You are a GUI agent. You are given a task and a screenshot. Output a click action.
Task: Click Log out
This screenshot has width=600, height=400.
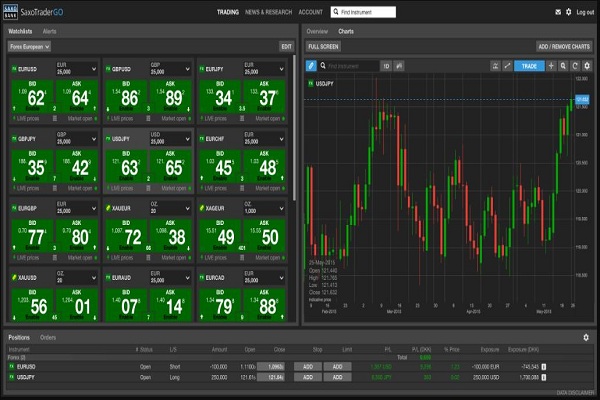(x=585, y=12)
